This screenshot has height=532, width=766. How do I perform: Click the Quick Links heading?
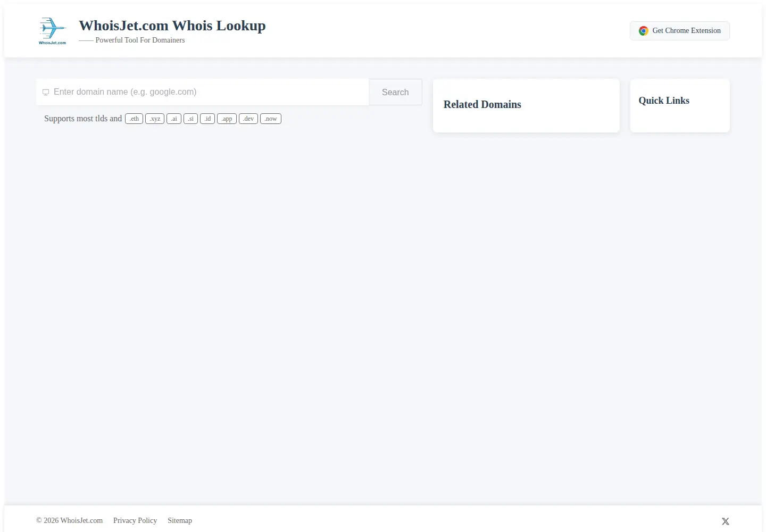coord(664,101)
